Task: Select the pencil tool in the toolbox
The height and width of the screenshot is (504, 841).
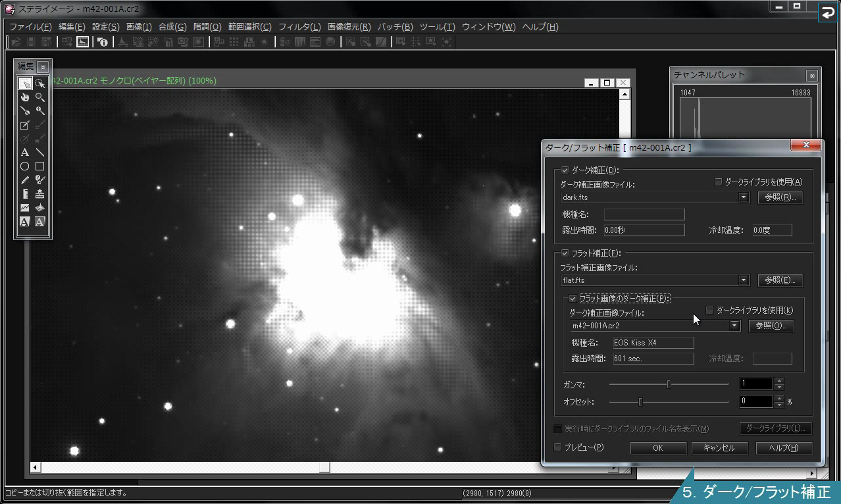Action: click(25, 180)
